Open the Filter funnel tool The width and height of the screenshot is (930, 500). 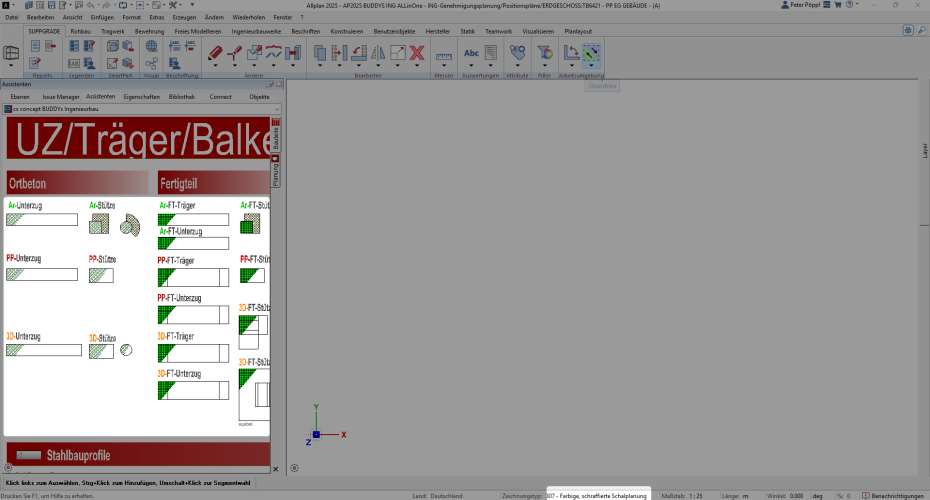[x=545, y=53]
